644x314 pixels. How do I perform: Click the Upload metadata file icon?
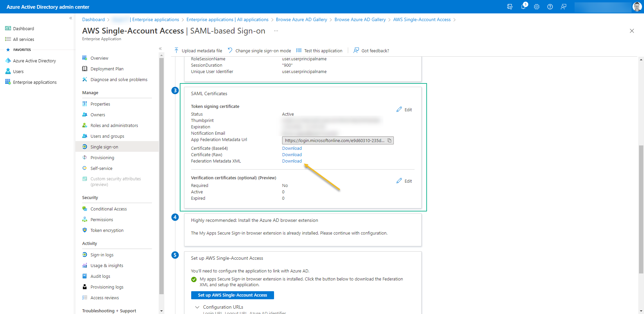tap(176, 51)
